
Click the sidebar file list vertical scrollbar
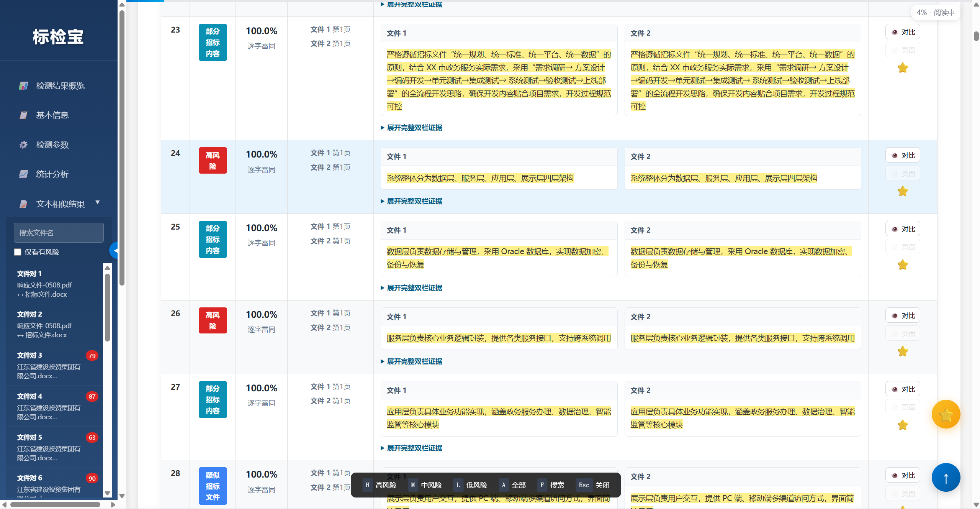pos(107,307)
